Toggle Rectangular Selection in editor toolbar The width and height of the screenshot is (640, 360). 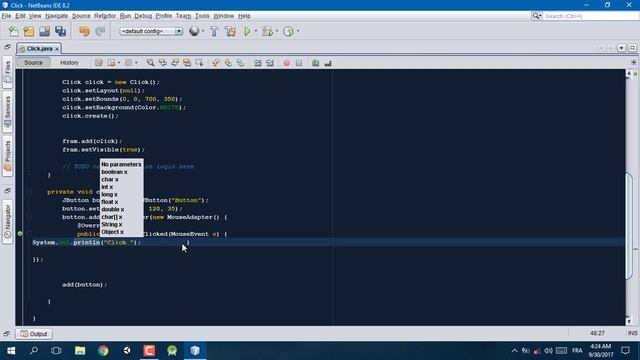click(x=199, y=63)
